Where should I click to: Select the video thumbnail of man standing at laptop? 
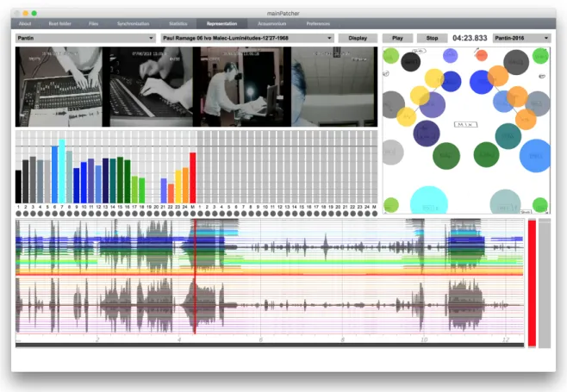click(242, 87)
